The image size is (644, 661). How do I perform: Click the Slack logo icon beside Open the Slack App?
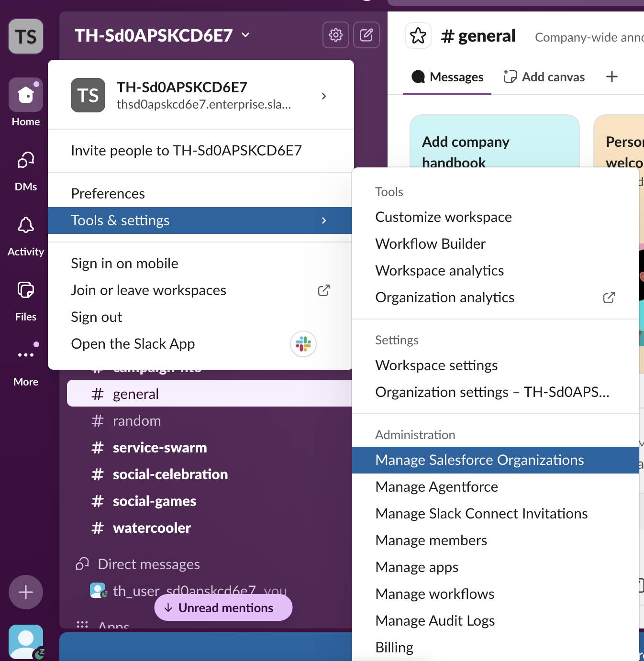pos(303,344)
